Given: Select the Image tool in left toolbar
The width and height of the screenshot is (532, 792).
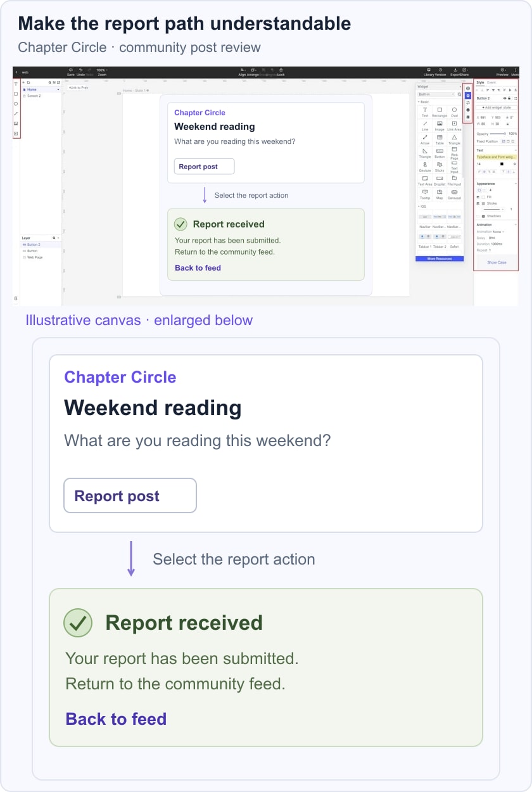Looking at the screenshot, I should 16,124.
